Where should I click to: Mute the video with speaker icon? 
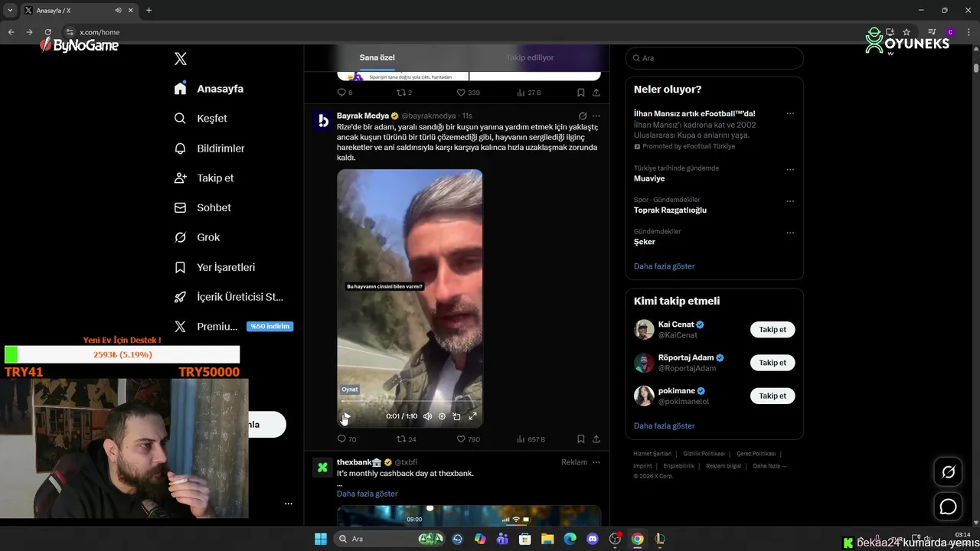coord(427,416)
